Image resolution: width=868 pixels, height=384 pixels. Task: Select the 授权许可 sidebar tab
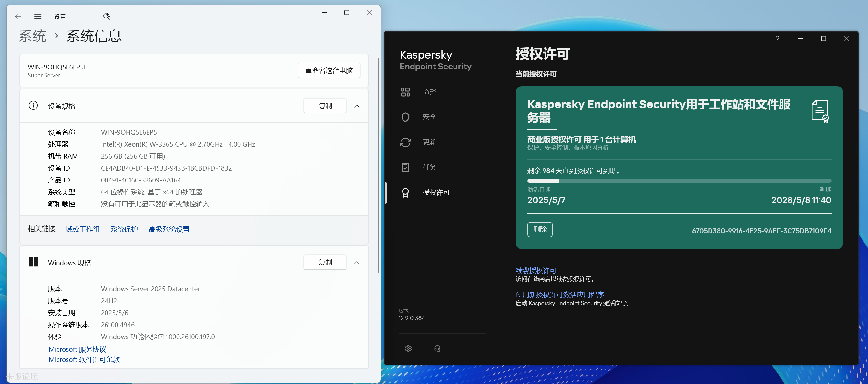pyautogui.click(x=436, y=193)
